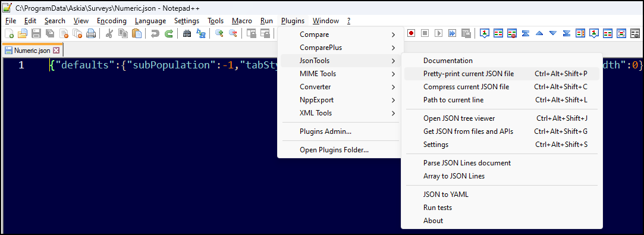Open Find with the binoculars icon

187,34
